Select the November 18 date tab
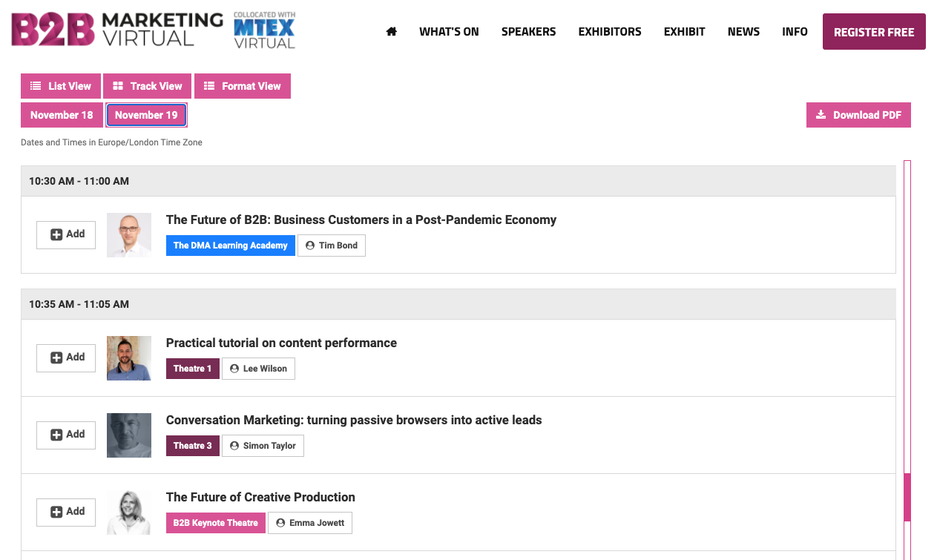 coord(62,115)
